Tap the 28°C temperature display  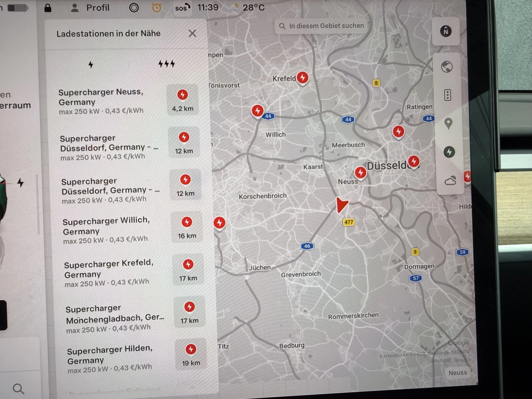(253, 7)
